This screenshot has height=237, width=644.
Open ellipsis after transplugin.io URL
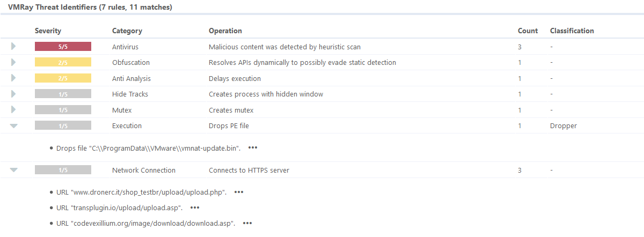195,208
